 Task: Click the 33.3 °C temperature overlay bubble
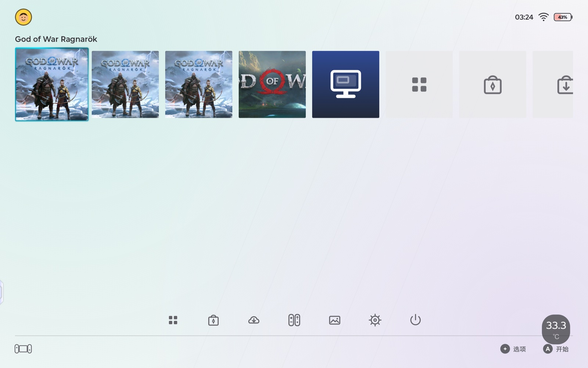click(x=556, y=329)
